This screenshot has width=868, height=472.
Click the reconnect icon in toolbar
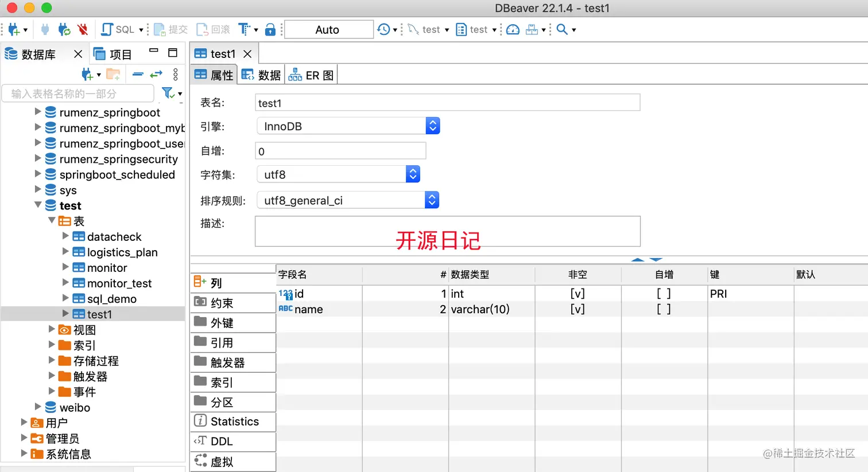[64, 29]
